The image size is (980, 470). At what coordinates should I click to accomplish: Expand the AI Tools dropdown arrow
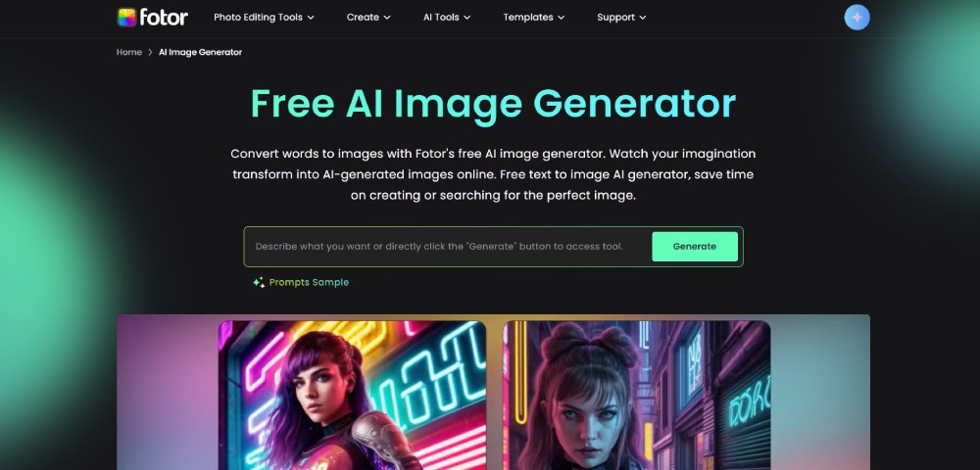pos(466,18)
